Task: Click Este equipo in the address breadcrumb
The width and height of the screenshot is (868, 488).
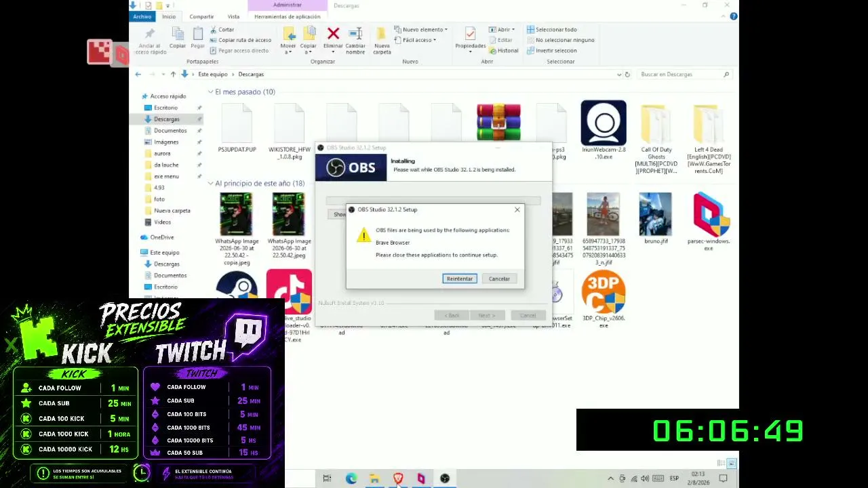Action: [213, 75]
